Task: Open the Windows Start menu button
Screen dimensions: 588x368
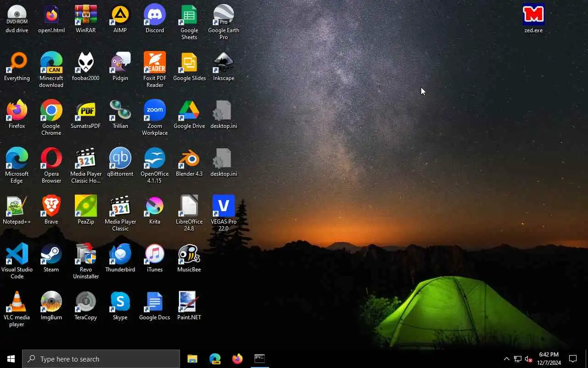Action: pyautogui.click(x=11, y=359)
